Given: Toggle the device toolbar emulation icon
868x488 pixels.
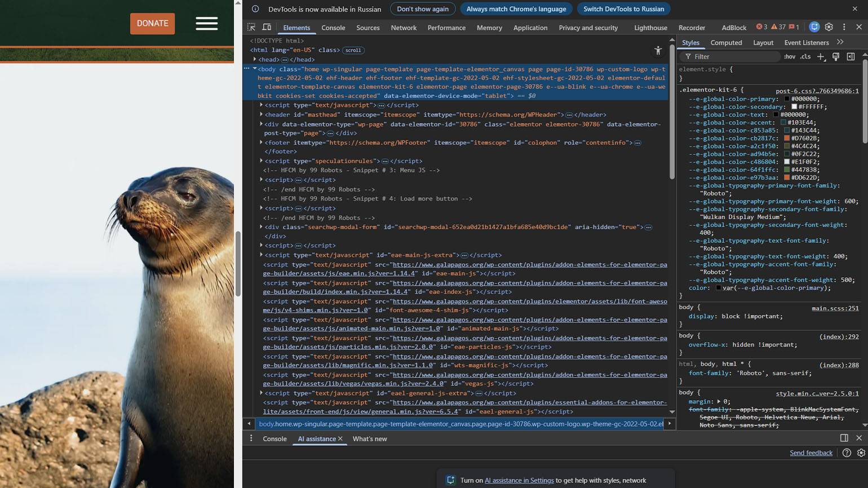Looking at the screenshot, I should pos(267,27).
